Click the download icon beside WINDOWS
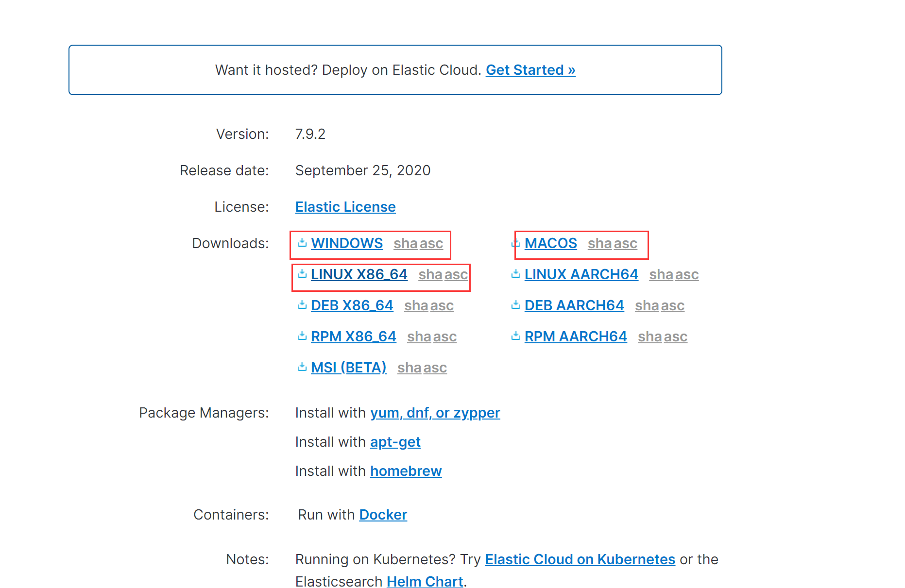 click(302, 242)
